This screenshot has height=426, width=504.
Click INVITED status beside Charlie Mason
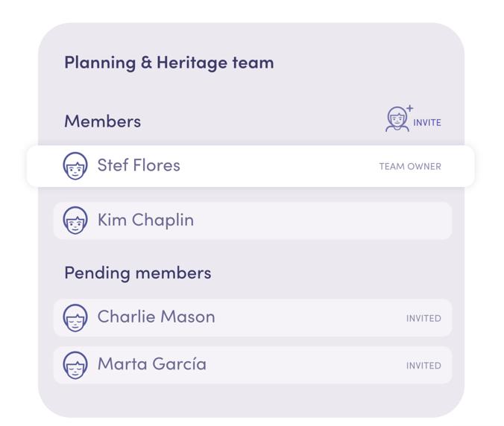coord(423,318)
